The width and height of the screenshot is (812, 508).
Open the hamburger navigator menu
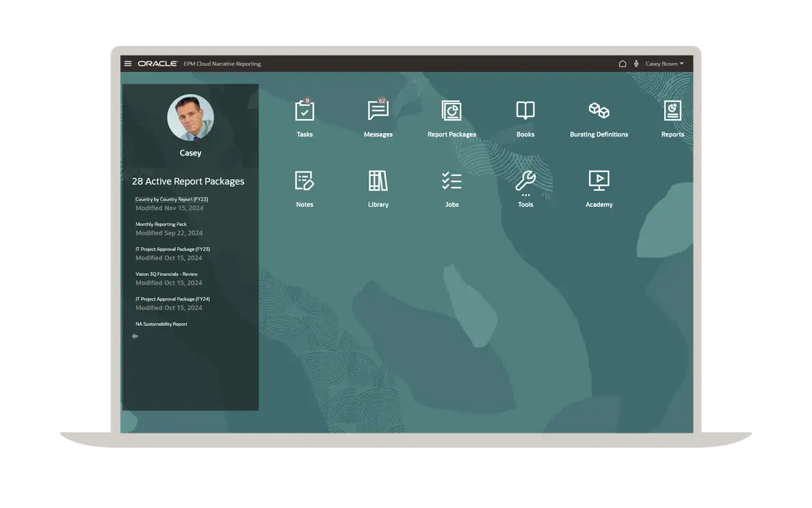[128, 64]
